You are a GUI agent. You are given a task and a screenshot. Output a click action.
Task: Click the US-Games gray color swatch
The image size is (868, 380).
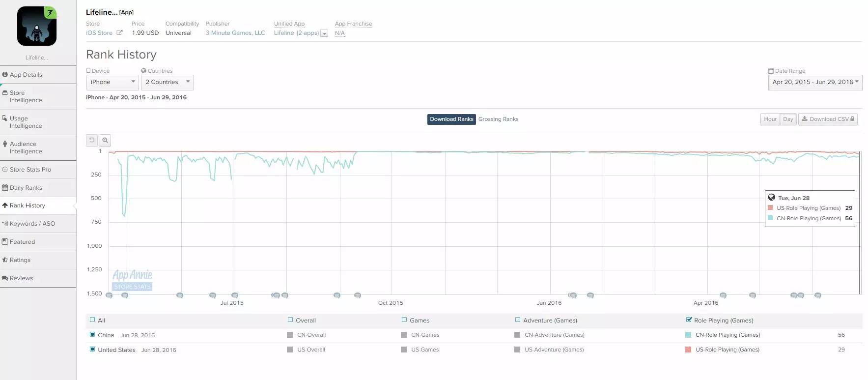click(404, 350)
